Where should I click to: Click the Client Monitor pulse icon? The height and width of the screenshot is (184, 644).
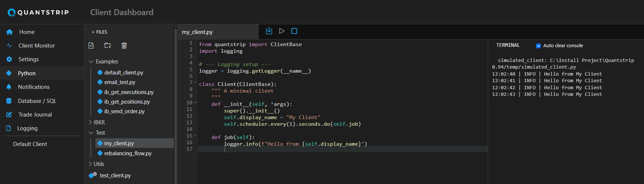point(9,46)
